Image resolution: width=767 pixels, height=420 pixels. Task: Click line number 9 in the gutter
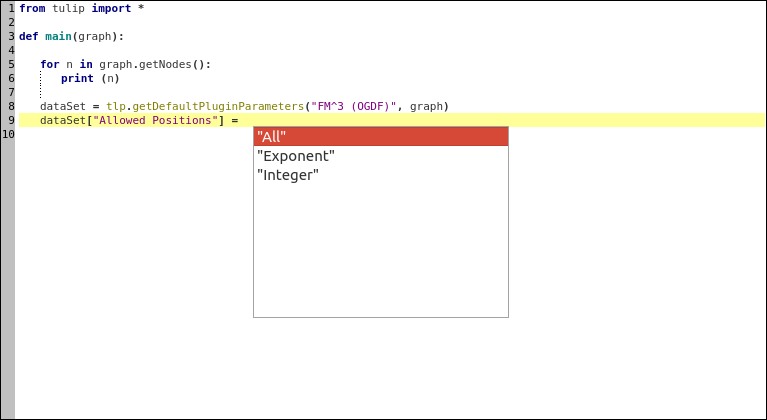pos(11,120)
